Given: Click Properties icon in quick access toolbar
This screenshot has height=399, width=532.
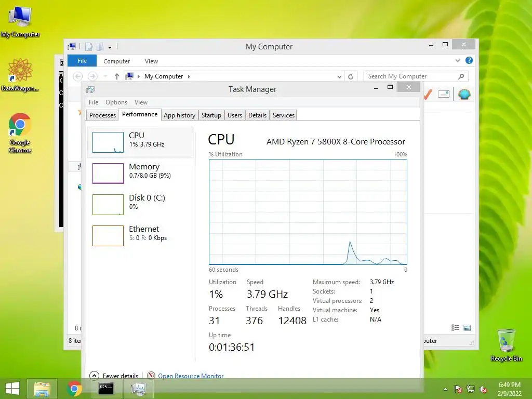Looking at the screenshot, I should click(88, 46).
